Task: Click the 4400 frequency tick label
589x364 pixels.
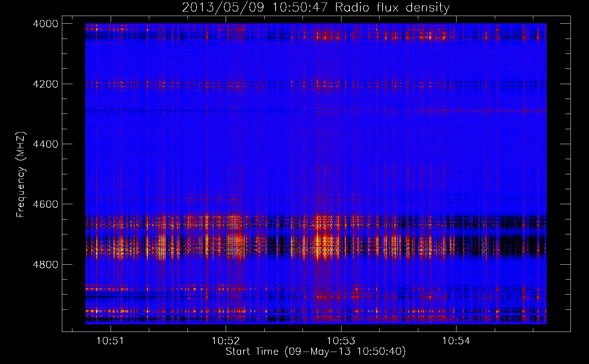Action: [x=46, y=144]
